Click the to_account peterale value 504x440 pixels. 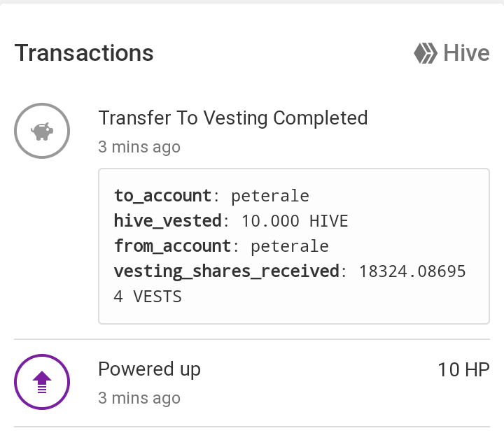point(270,196)
